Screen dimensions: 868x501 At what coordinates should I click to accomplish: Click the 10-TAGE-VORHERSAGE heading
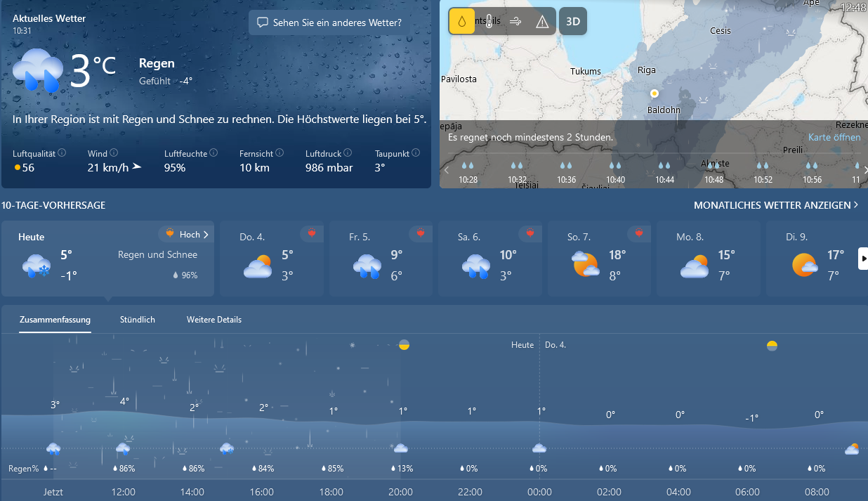tap(53, 205)
